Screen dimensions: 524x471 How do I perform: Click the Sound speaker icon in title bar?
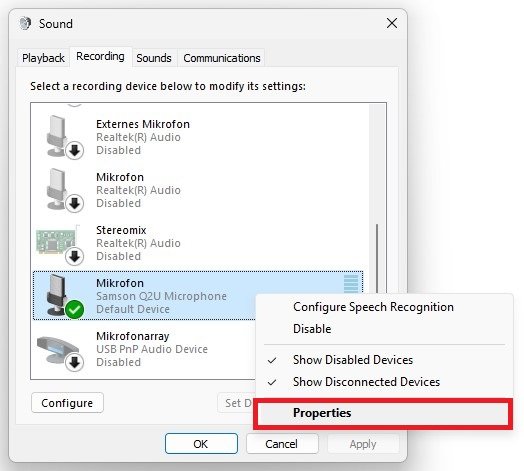[25, 23]
